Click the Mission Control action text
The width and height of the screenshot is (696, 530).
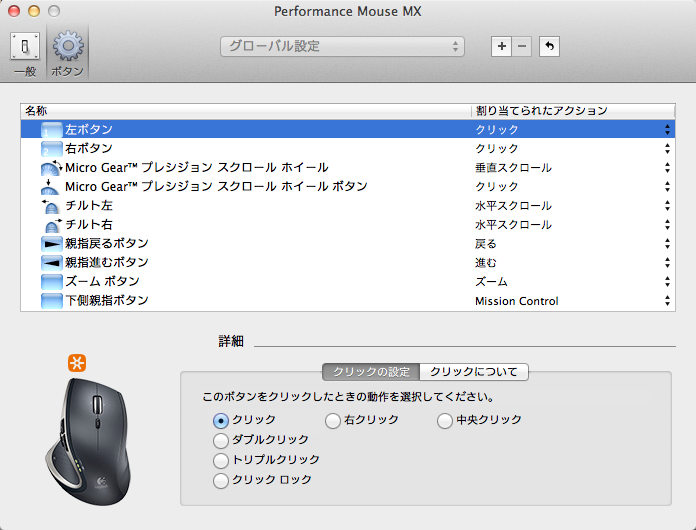click(517, 301)
